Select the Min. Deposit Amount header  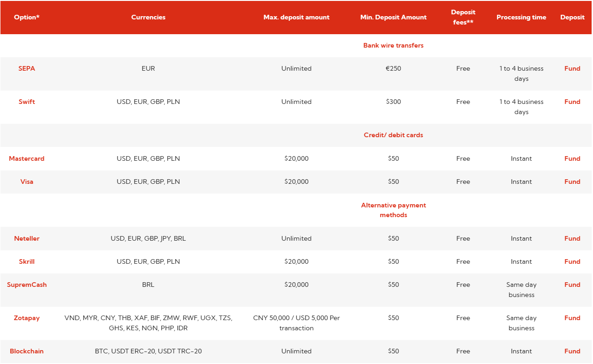393,17
